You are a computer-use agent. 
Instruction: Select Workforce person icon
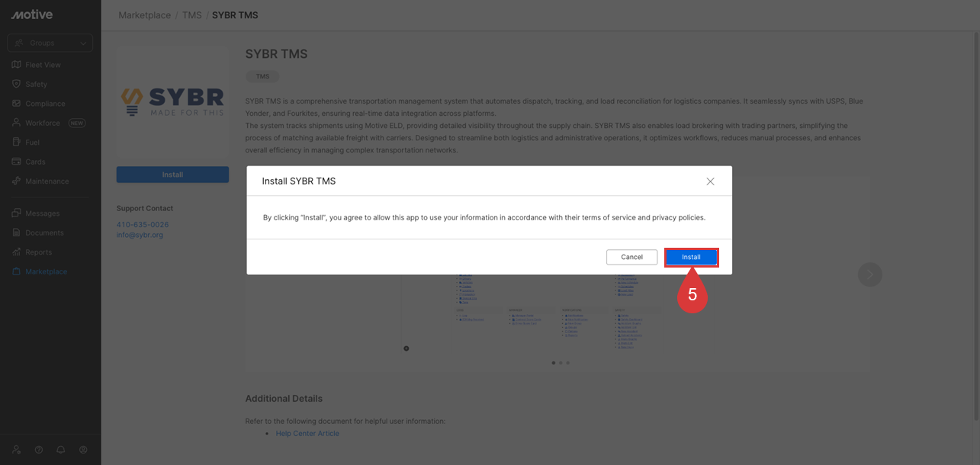click(17, 123)
